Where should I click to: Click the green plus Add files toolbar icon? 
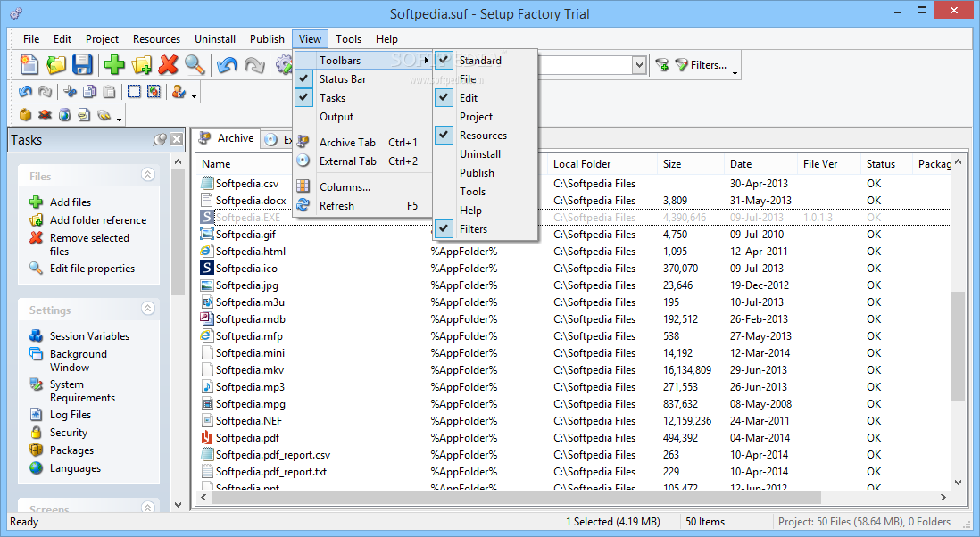(x=114, y=64)
